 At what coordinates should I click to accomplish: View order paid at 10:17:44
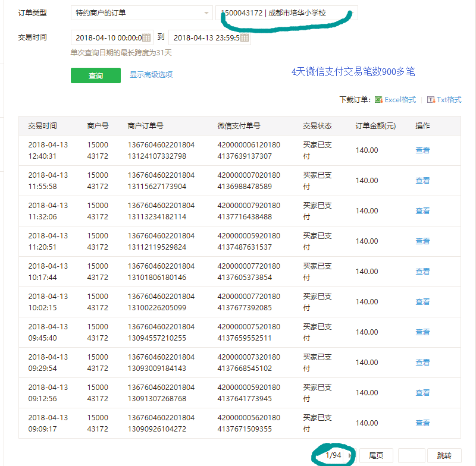tap(422, 272)
